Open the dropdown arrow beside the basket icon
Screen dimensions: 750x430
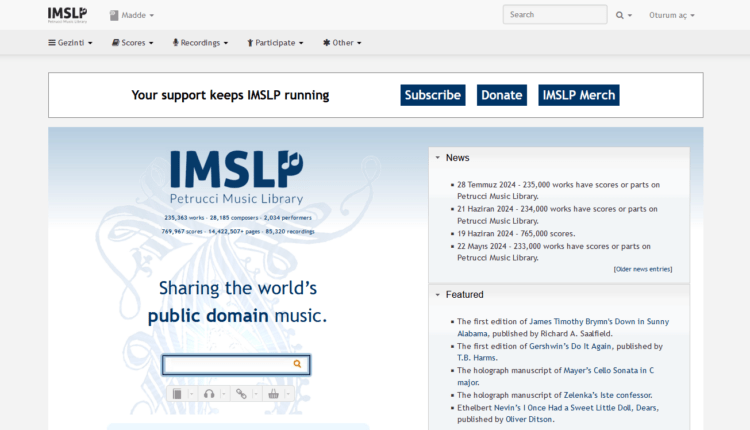288,394
